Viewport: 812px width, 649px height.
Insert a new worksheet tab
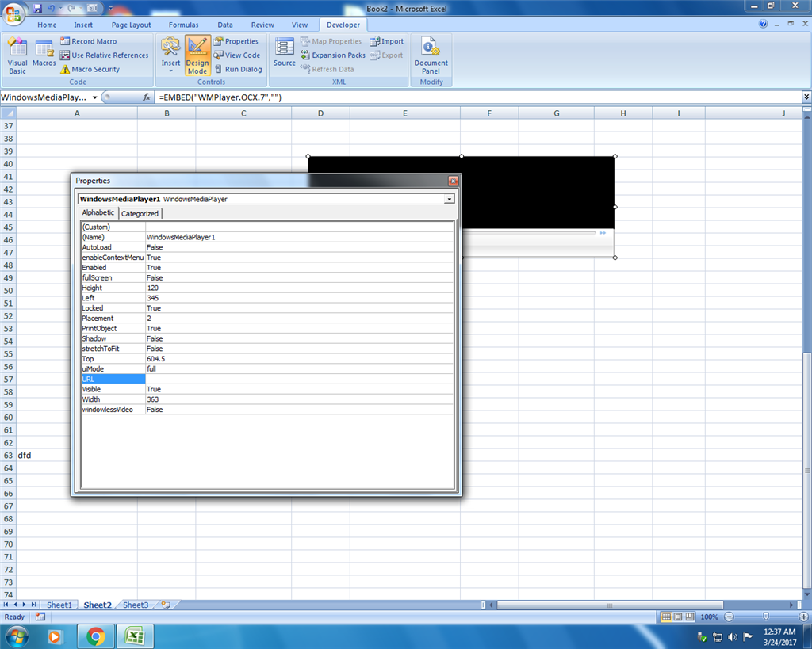(166, 605)
